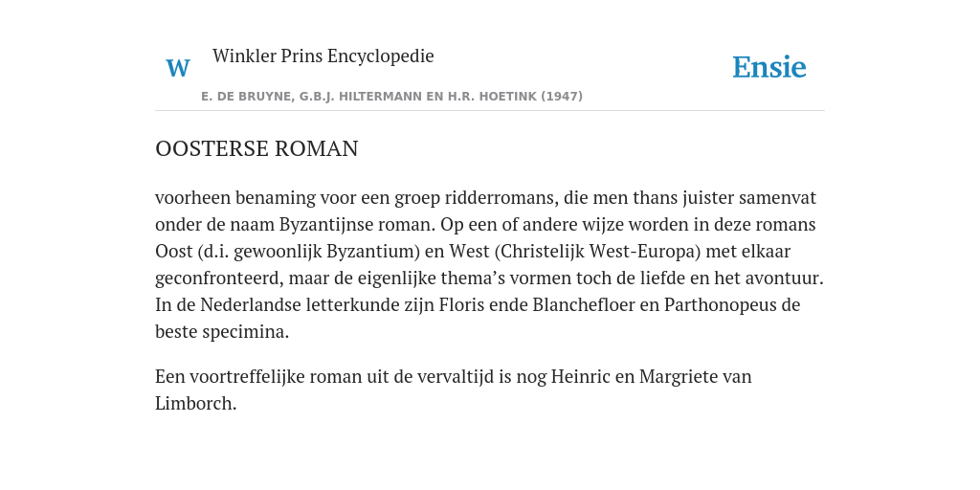Click the OOSTERSE ROMAN heading
980x490 pixels.
256,148
